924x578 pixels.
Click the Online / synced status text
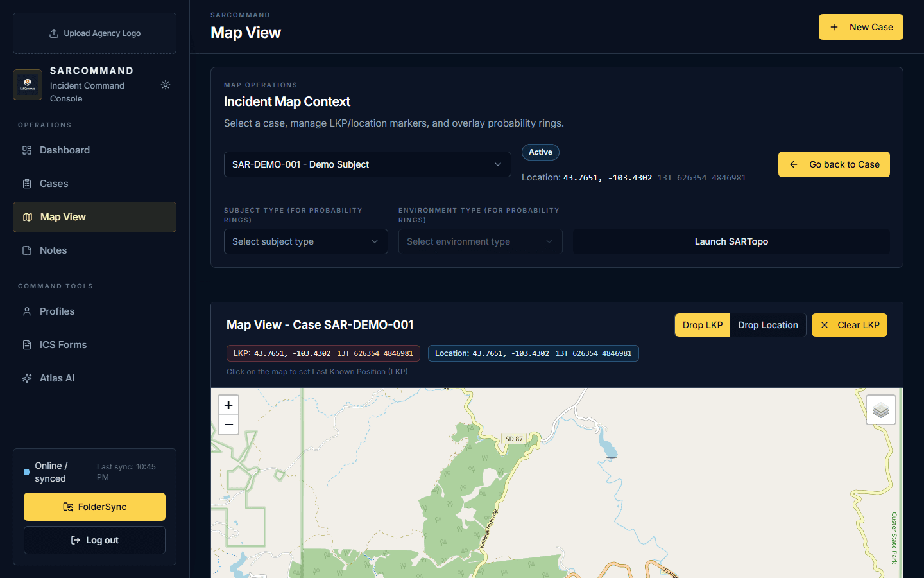(x=51, y=472)
